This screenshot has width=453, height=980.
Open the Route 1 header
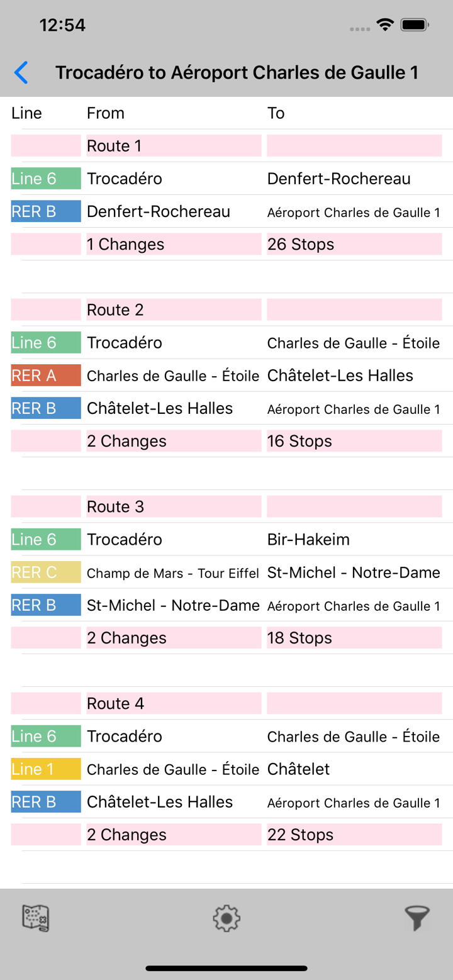click(x=173, y=145)
